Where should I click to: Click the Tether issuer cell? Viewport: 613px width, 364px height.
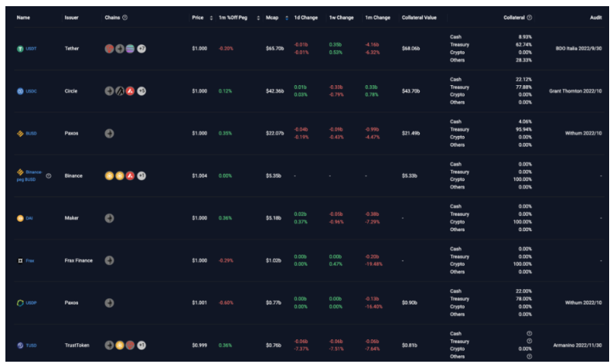pos(72,49)
